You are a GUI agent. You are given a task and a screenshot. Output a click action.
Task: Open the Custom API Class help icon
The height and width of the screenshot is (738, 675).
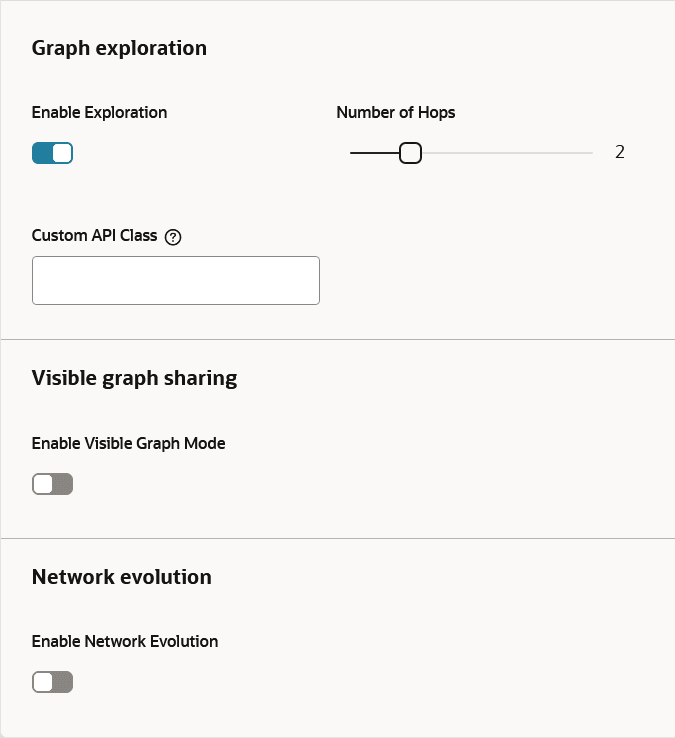coord(173,237)
